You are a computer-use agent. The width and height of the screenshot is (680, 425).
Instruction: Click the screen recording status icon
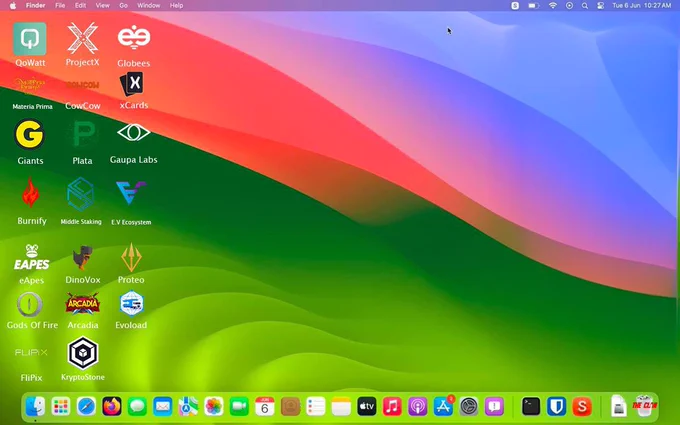[x=569, y=6]
